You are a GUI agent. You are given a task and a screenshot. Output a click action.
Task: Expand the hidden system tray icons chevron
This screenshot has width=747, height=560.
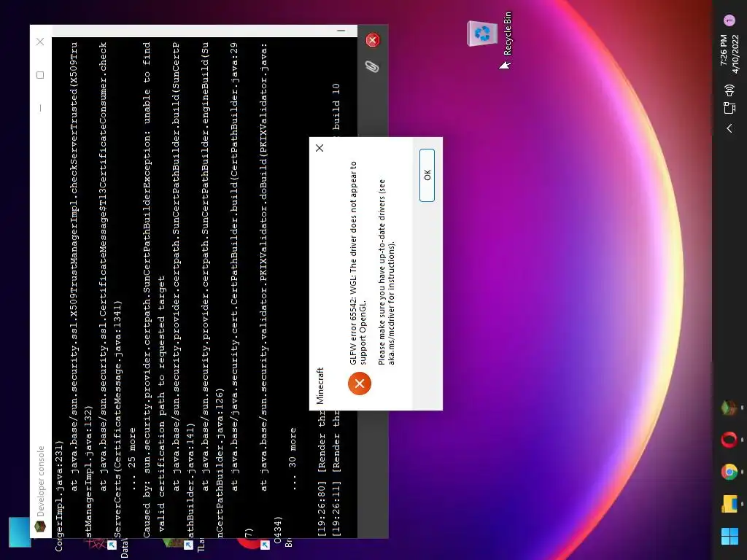729,128
